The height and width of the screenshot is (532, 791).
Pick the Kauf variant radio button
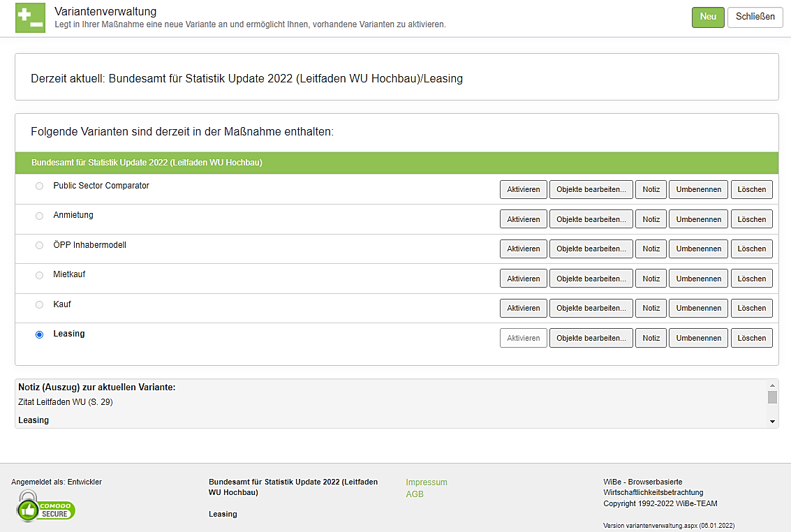pos(39,305)
